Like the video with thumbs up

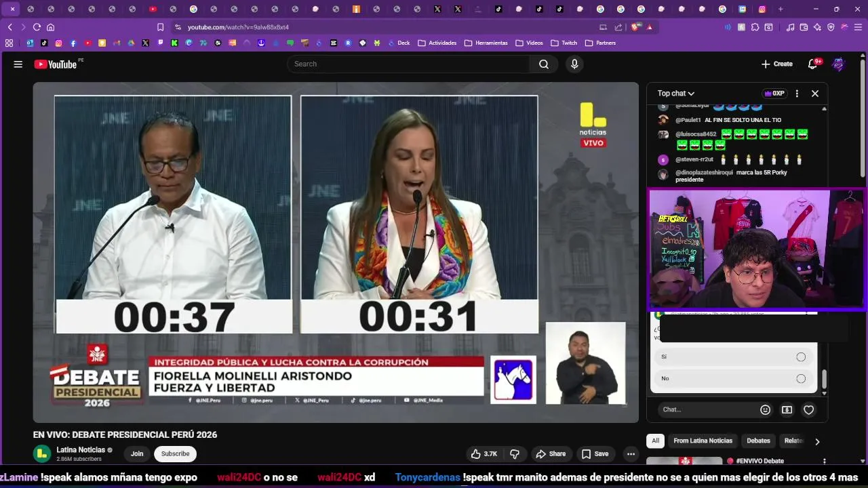pos(484,454)
